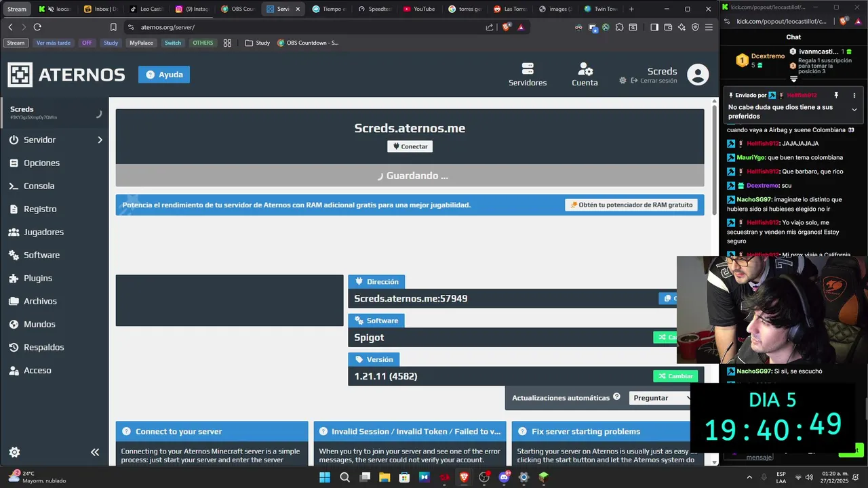The width and height of the screenshot is (868, 488).
Task: Open Plugins in the sidebar
Action: [x=37, y=278]
